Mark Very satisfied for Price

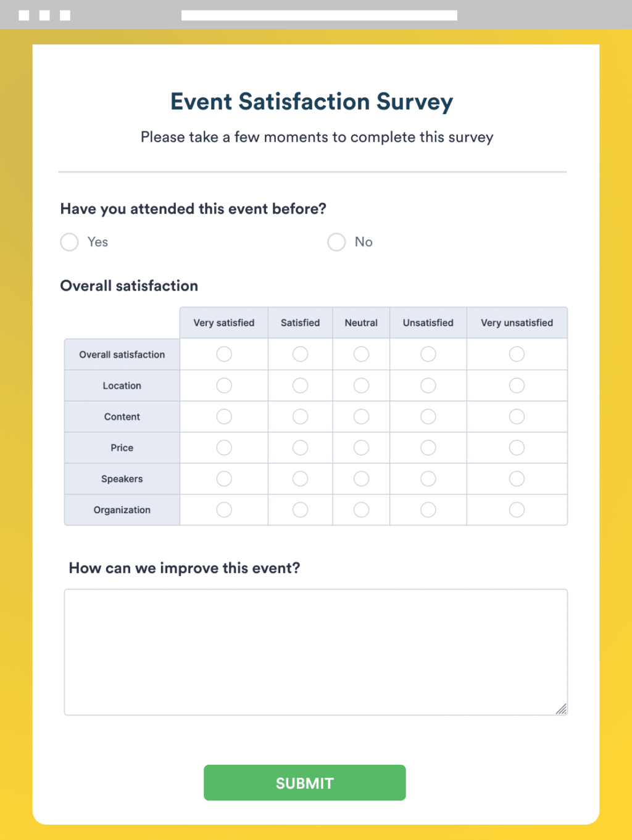[x=223, y=448]
